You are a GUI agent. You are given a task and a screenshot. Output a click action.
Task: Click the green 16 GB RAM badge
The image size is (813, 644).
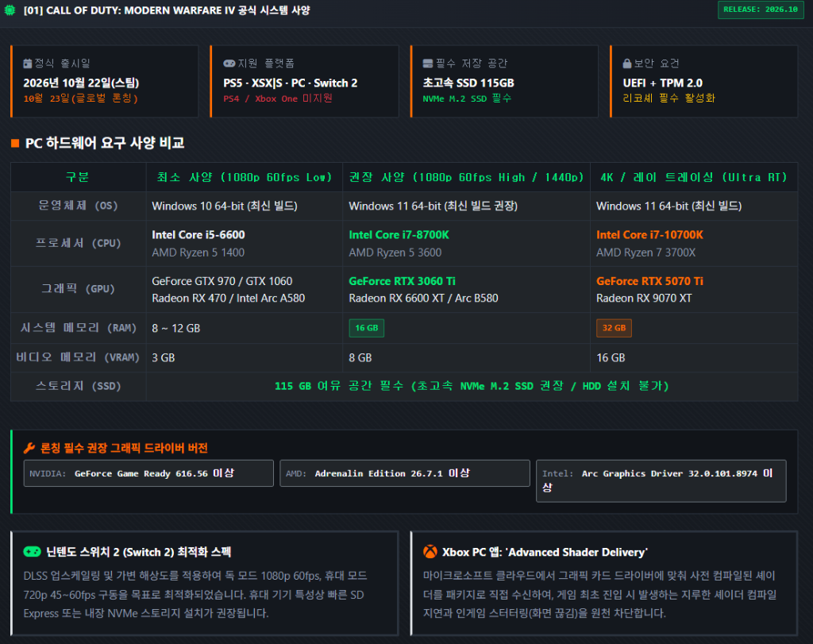click(x=367, y=328)
